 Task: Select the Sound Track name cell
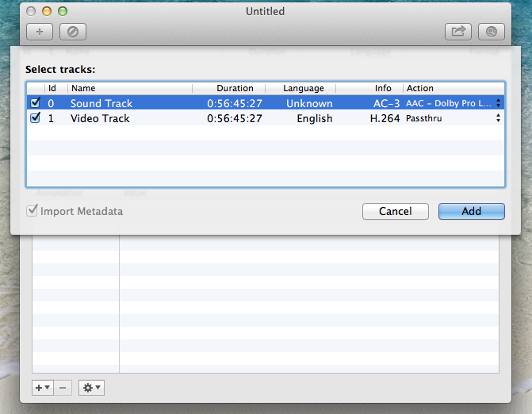pyautogui.click(x=101, y=103)
